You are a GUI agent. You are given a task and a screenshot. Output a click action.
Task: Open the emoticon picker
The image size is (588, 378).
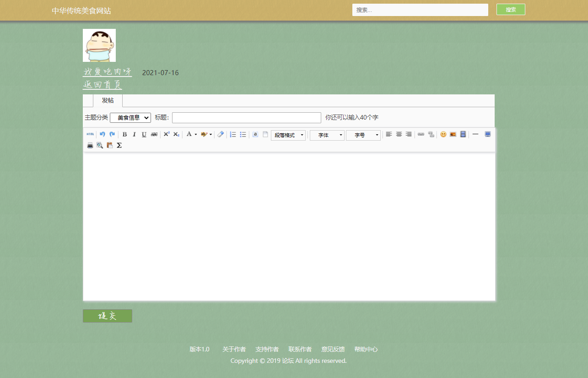pyautogui.click(x=443, y=134)
